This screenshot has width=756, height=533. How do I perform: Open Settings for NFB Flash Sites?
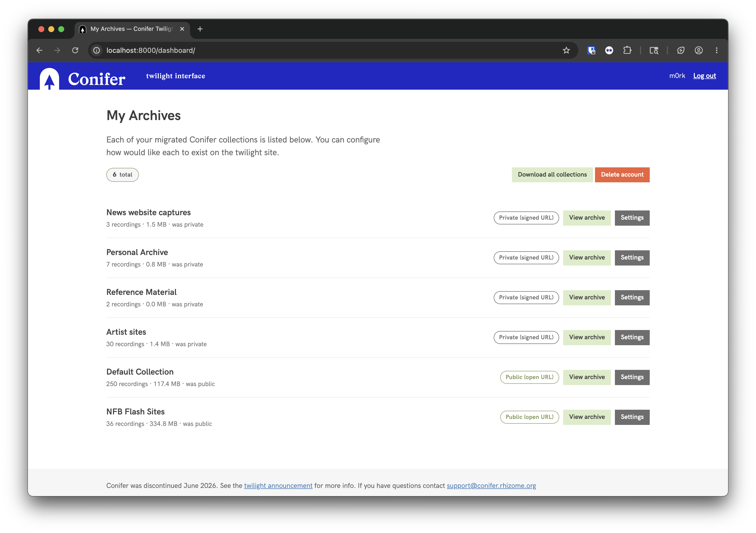pos(632,417)
